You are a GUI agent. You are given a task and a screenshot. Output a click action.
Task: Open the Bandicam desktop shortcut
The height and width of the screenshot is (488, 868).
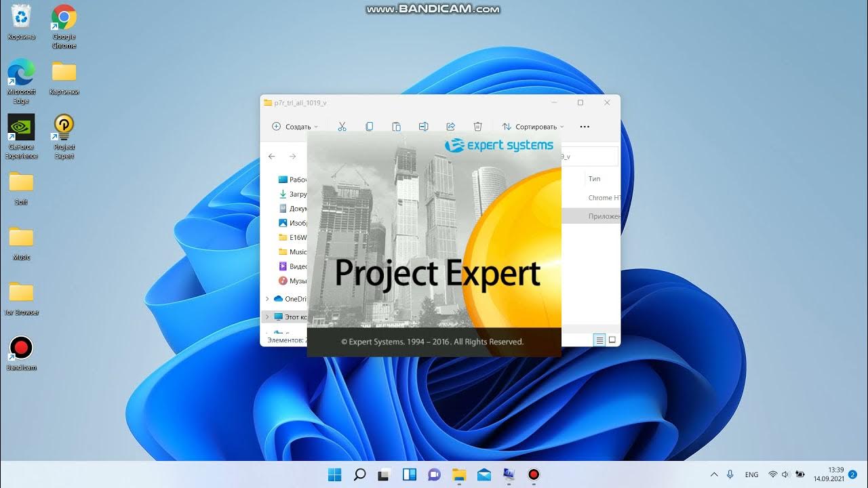point(21,353)
